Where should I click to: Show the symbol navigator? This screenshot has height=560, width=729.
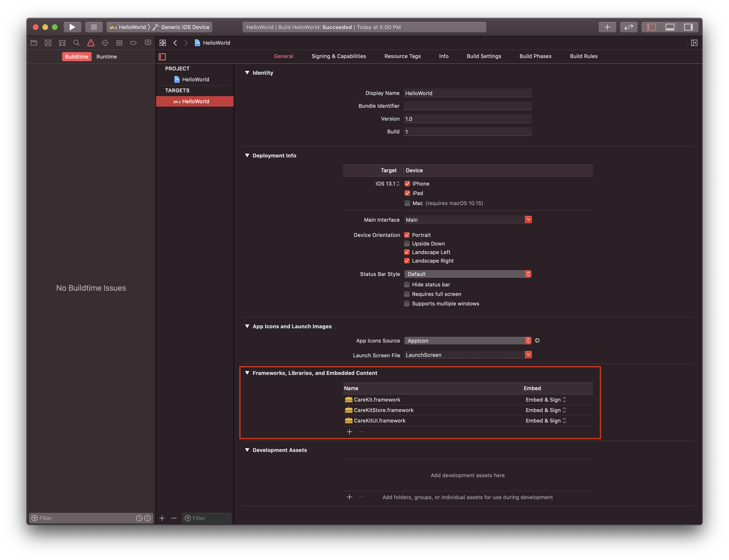[x=62, y=43]
